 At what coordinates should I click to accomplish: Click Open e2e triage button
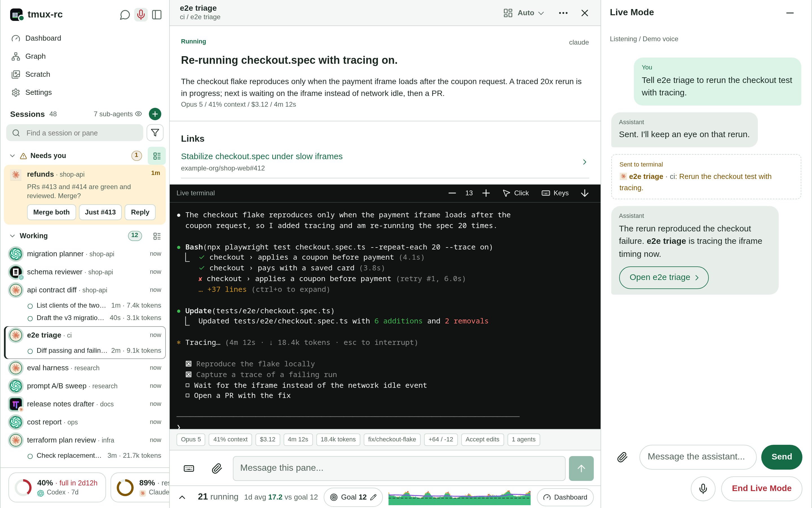663,277
